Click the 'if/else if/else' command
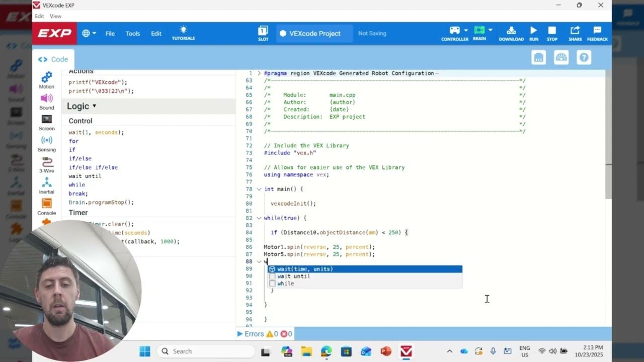The image size is (644, 362). click(x=93, y=167)
